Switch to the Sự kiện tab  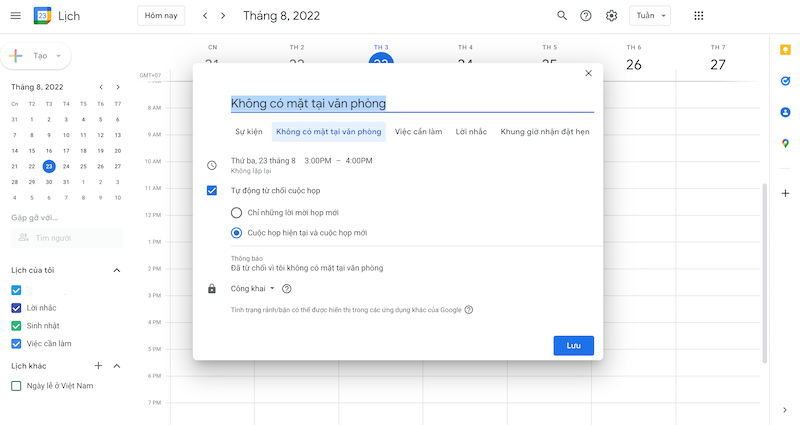tap(248, 132)
